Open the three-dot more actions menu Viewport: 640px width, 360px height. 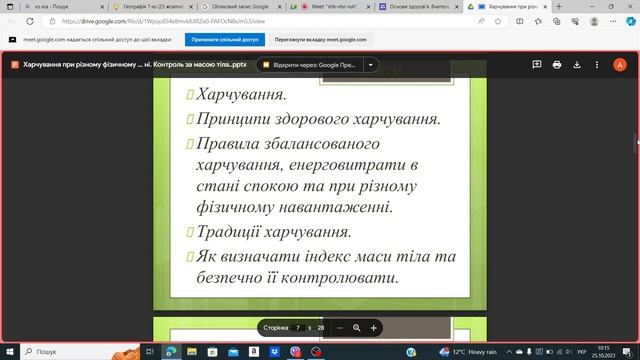[597, 64]
